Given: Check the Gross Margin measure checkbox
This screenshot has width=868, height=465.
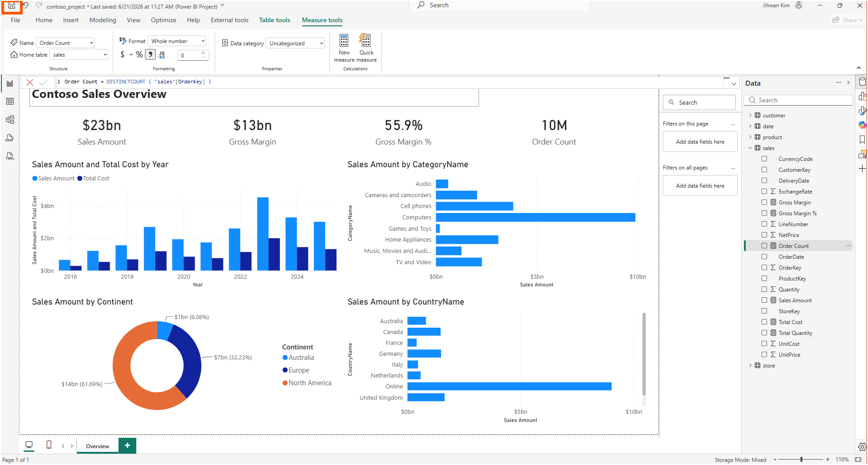Looking at the screenshot, I should [764, 203].
